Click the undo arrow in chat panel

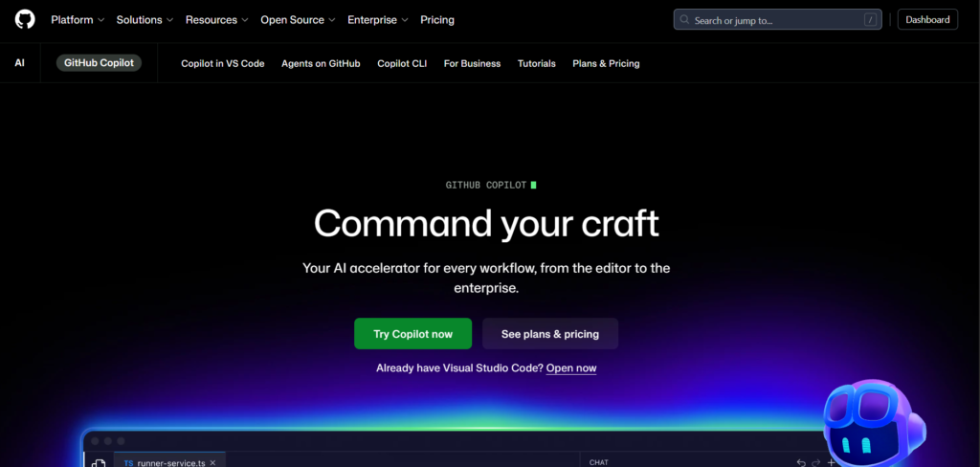tap(801, 462)
